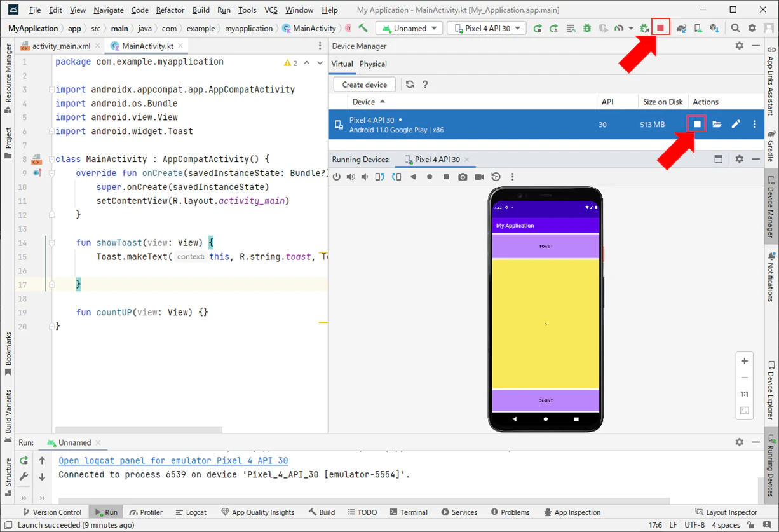Image resolution: width=779 pixels, height=532 pixels.
Task: Toggle the Device Explorer side panel
Action: pos(771,390)
